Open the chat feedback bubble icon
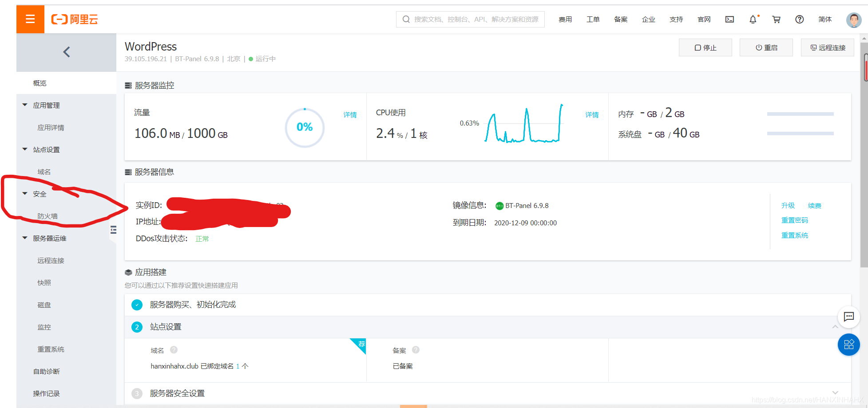 [848, 317]
